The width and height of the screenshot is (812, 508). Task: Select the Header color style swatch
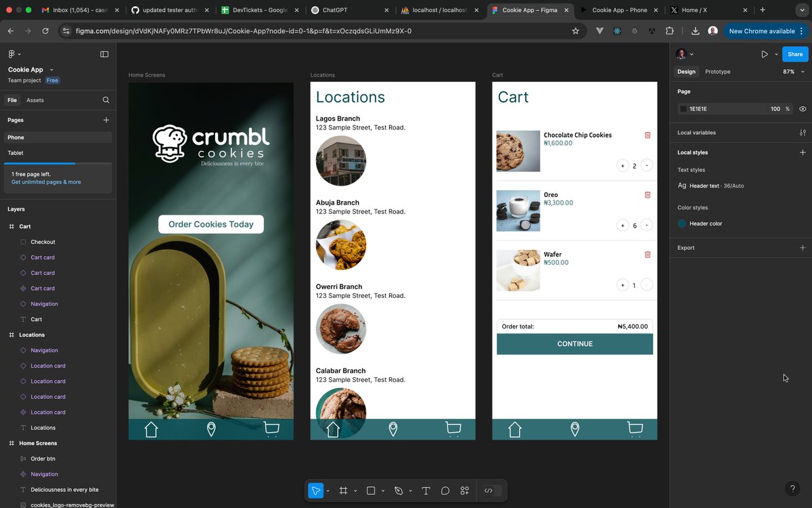point(682,224)
